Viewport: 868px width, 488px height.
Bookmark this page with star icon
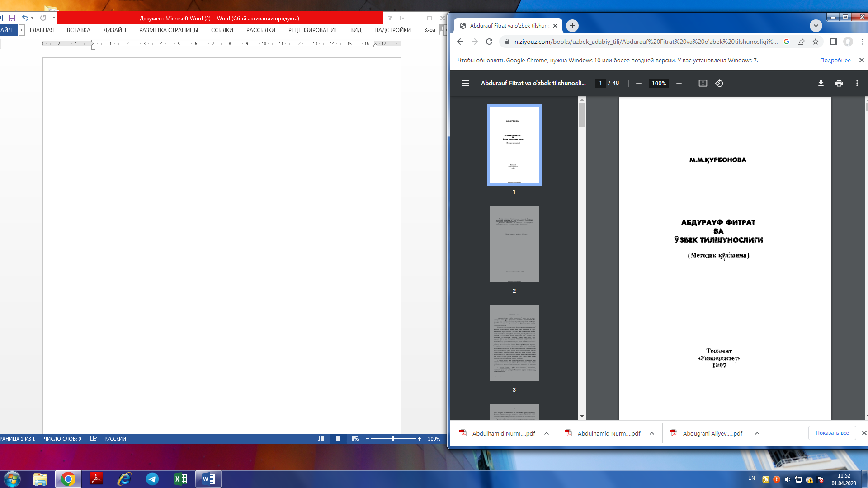(x=816, y=42)
